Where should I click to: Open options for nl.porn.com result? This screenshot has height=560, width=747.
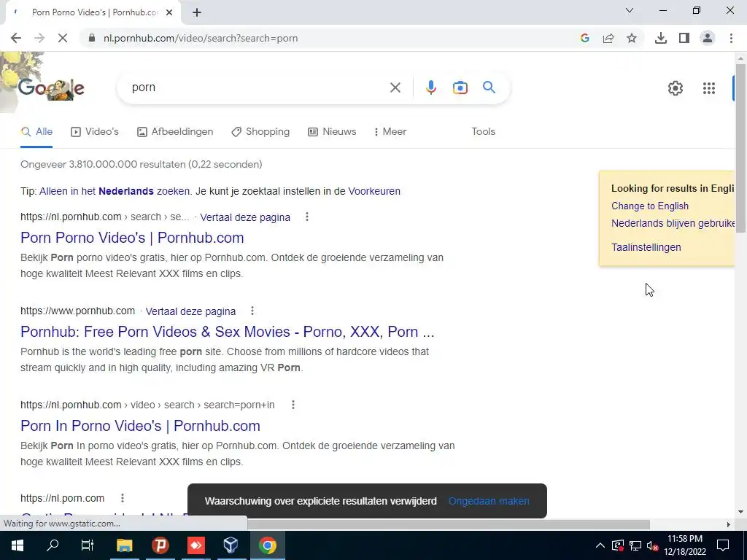(x=123, y=498)
